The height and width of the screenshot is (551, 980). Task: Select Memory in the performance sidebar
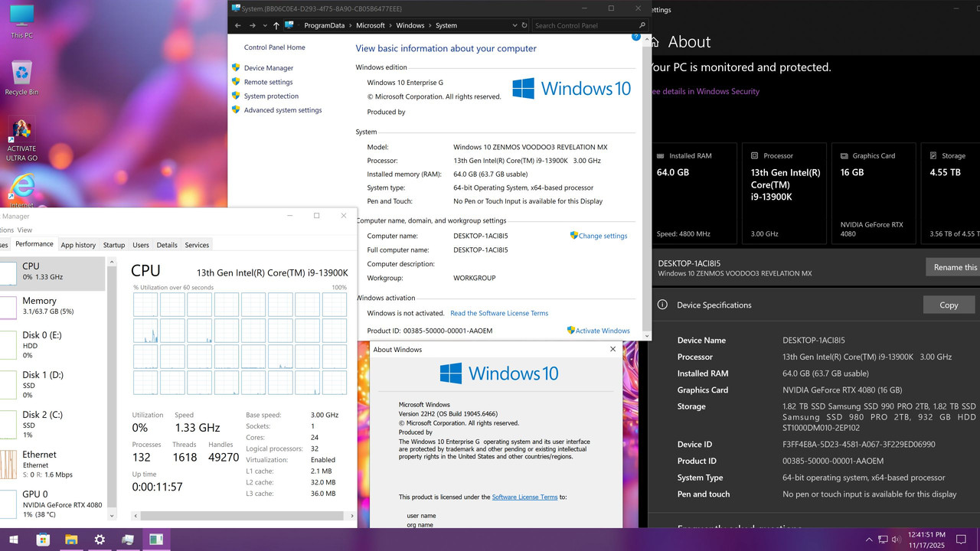(x=52, y=306)
